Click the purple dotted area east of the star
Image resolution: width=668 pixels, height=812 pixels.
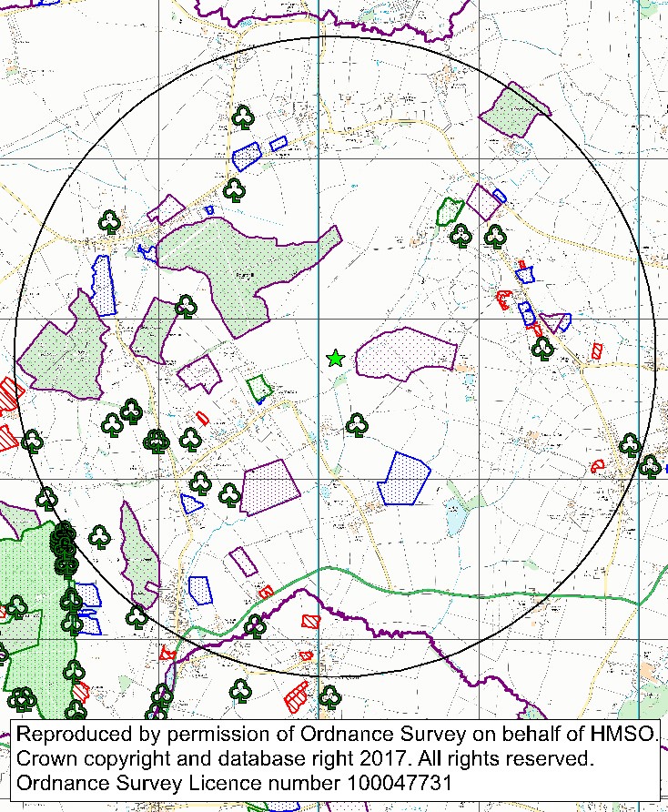coord(405,353)
